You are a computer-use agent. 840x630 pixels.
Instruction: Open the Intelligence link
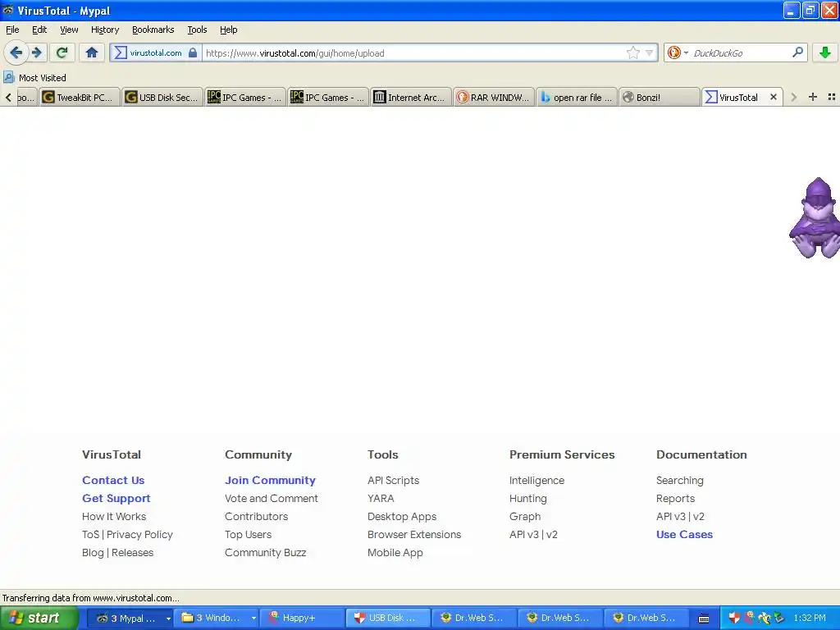point(536,480)
